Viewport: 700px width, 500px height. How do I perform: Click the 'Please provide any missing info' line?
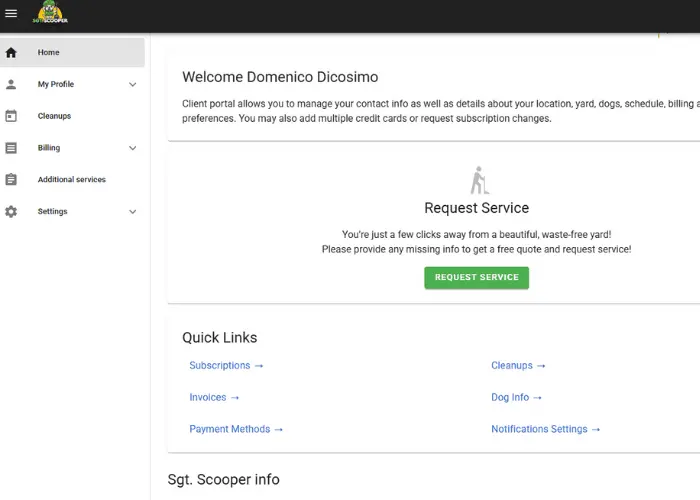[476, 250]
